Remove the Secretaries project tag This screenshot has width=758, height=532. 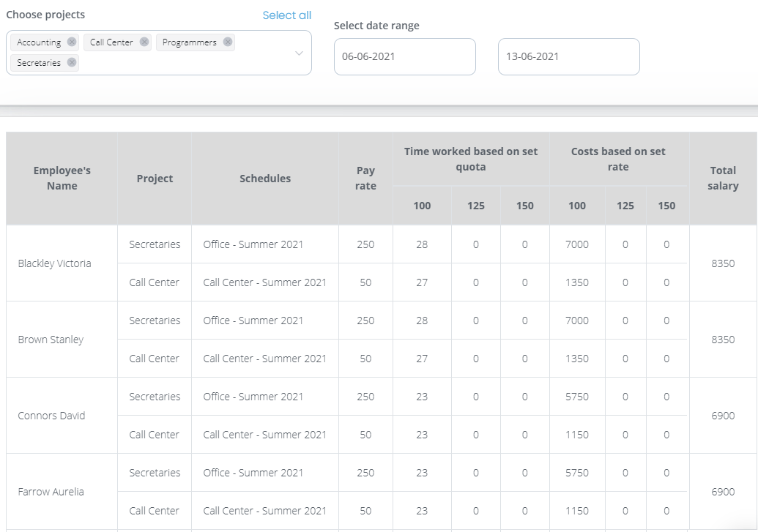coord(72,62)
